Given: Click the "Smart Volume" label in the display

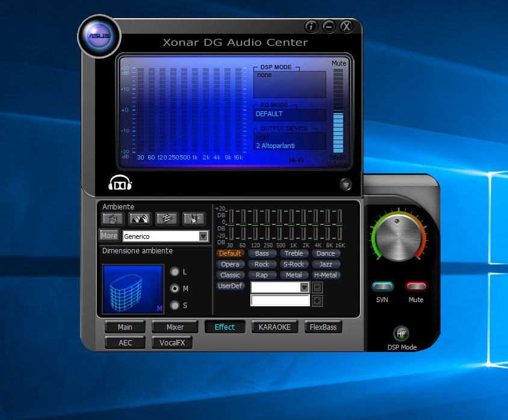Looking at the screenshot, I should click(337, 161).
